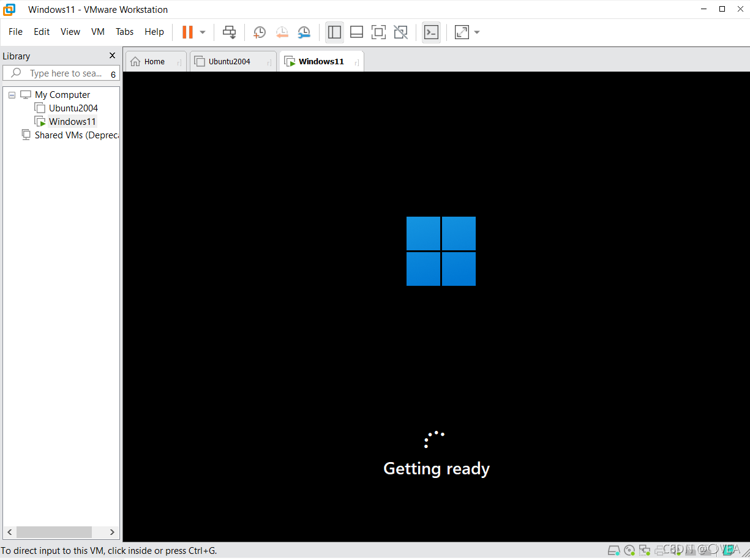Viewport: 750px width, 560px height.
Task: Click the stretch guest display icon
Action: tap(462, 32)
